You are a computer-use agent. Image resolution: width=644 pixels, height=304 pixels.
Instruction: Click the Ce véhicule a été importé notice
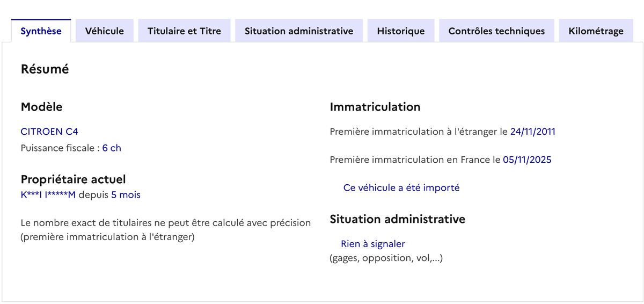[x=401, y=188]
